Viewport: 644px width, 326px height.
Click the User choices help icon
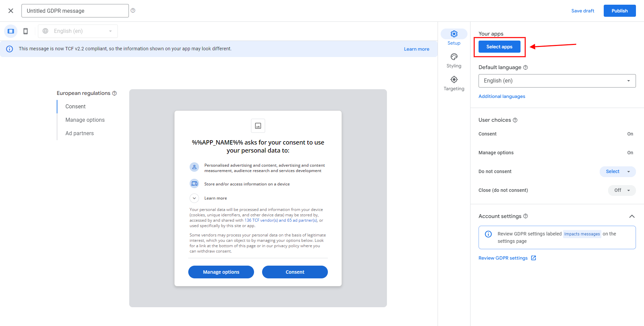pyautogui.click(x=515, y=120)
